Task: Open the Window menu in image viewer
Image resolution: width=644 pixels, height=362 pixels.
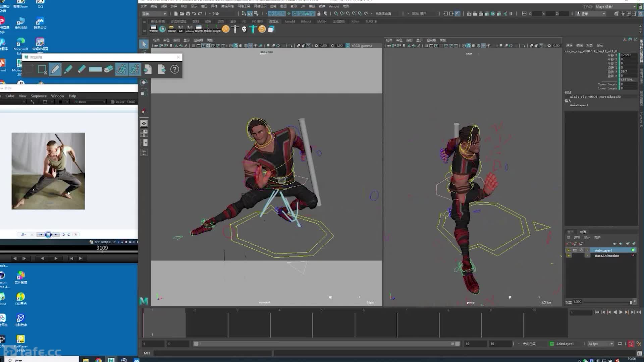Action: click(57, 96)
